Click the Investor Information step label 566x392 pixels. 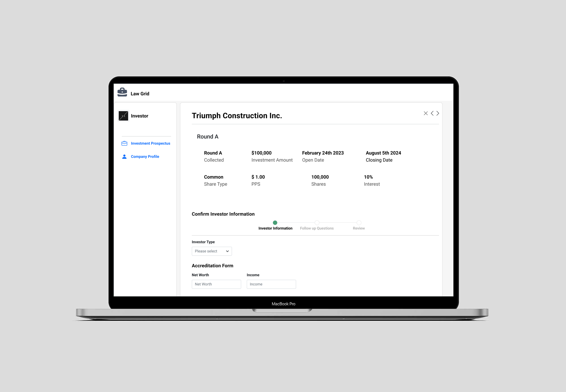click(x=275, y=228)
